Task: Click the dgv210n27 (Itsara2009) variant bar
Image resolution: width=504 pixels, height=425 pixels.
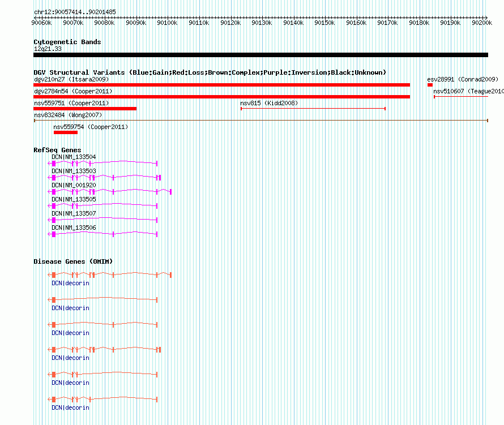Action: coord(222,85)
